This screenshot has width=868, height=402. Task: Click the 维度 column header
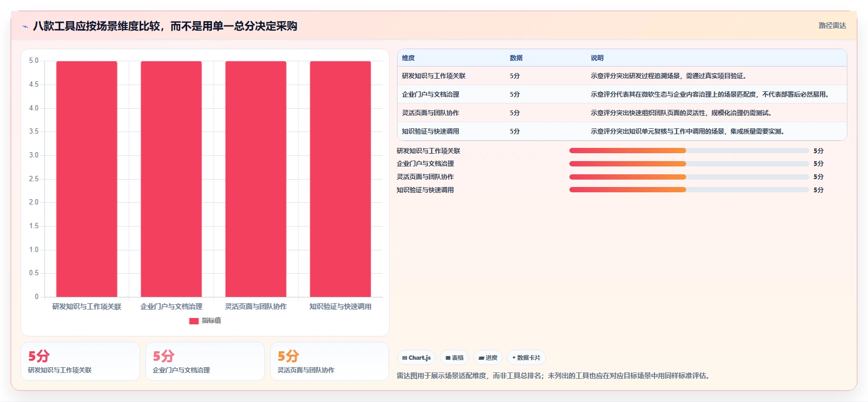pyautogui.click(x=408, y=58)
